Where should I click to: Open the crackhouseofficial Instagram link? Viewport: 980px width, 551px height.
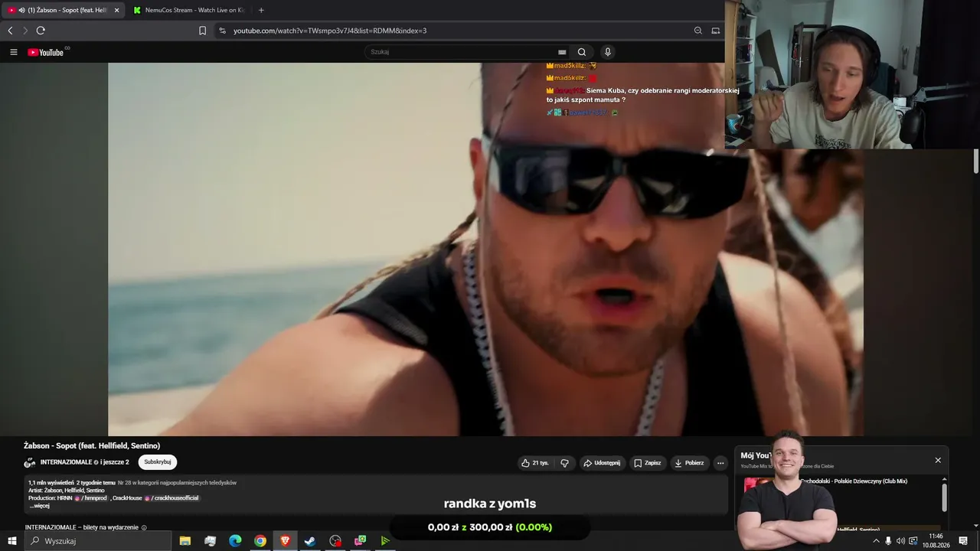click(171, 498)
